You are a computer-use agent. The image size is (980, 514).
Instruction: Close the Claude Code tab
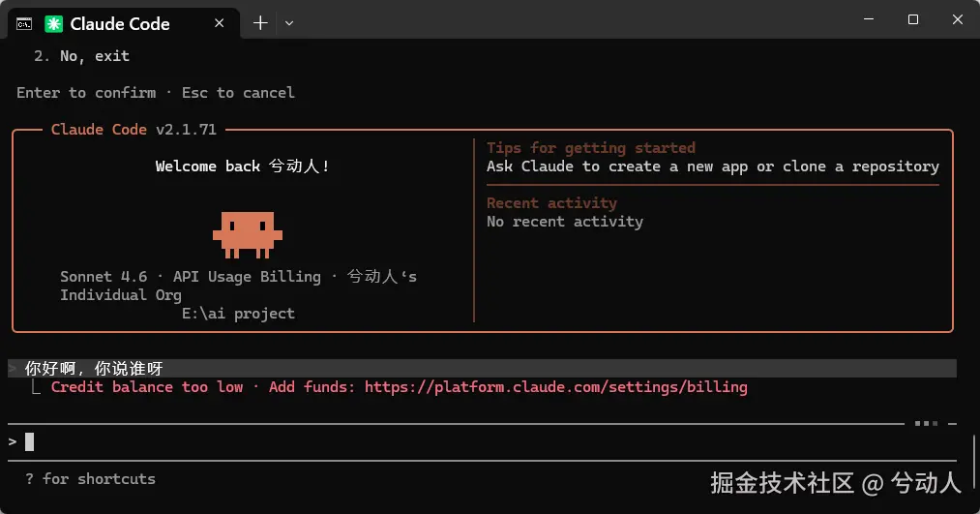tap(219, 23)
